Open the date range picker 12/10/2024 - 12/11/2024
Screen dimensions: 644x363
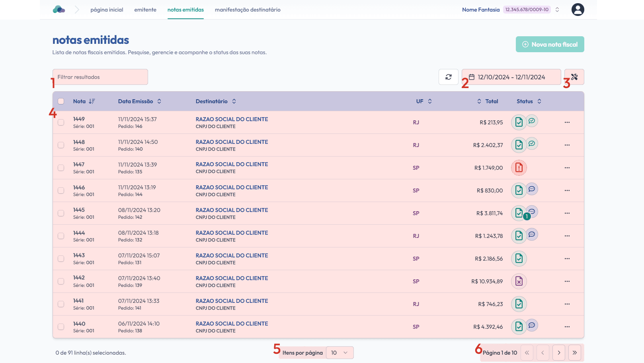pos(511,77)
